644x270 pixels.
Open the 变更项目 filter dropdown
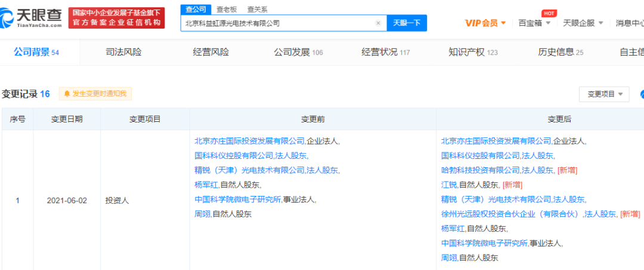tap(603, 94)
